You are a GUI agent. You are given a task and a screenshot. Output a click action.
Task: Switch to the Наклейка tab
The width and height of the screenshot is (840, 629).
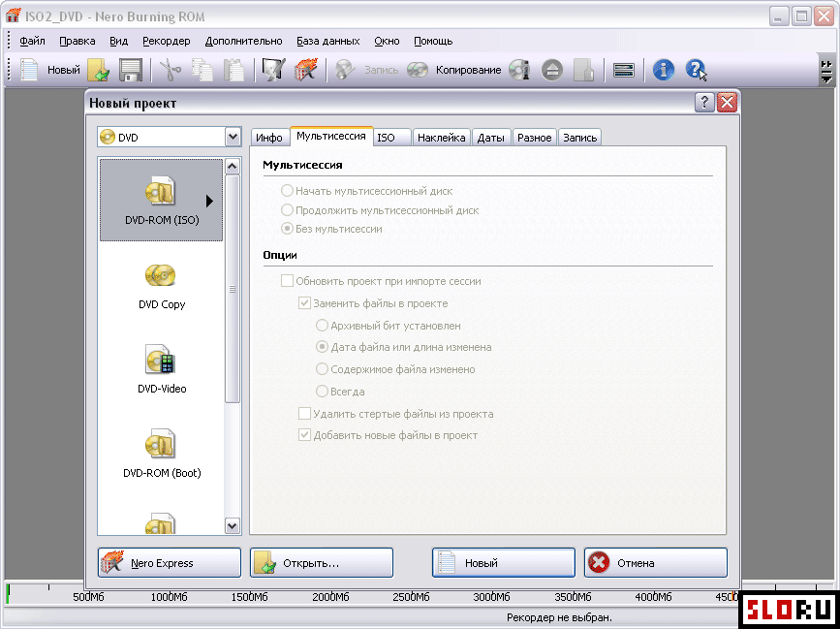tap(442, 138)
